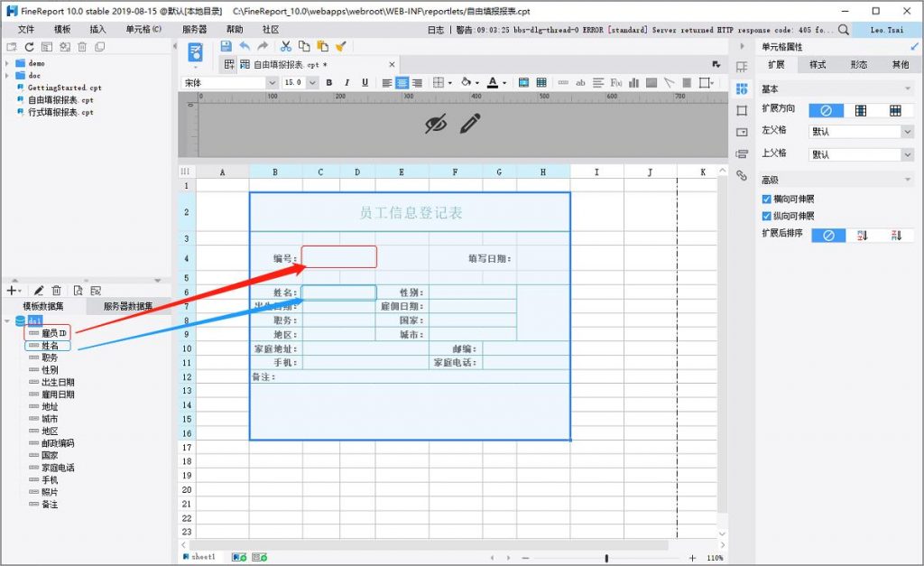Insert a slash line in cell
The image size is (924, 566).
pyautogui.click(x=669, y=82)
